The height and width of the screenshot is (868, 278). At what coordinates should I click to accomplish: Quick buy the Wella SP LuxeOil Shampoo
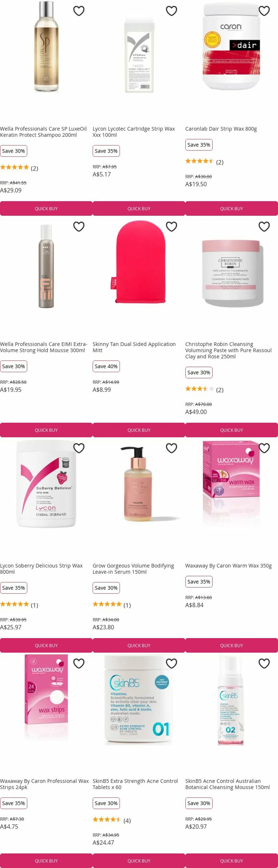[x=46, y=209]
